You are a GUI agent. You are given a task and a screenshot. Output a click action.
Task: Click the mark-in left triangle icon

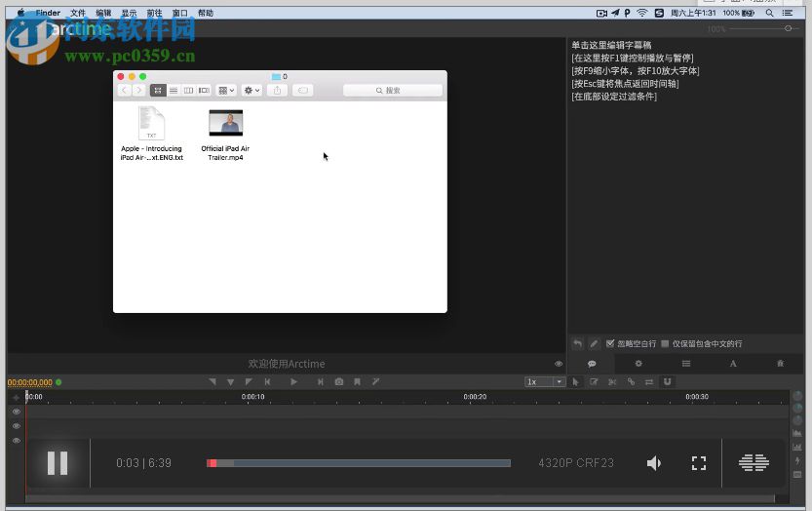click(x=213, y=382)
